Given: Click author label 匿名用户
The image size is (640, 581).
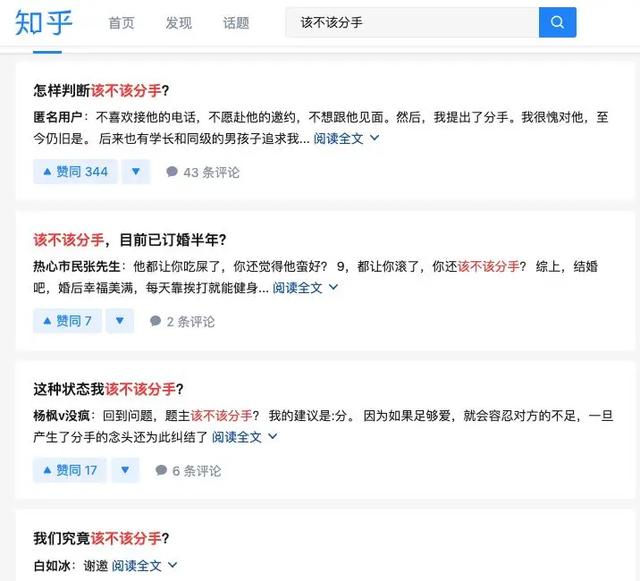Looking at the screenshot, I should pos(58,117).
